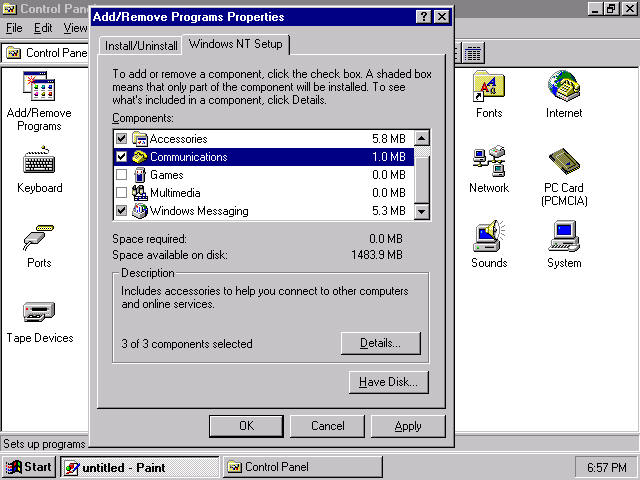
Task: Click the Games component icon
Action: click(x=140, y=175)
